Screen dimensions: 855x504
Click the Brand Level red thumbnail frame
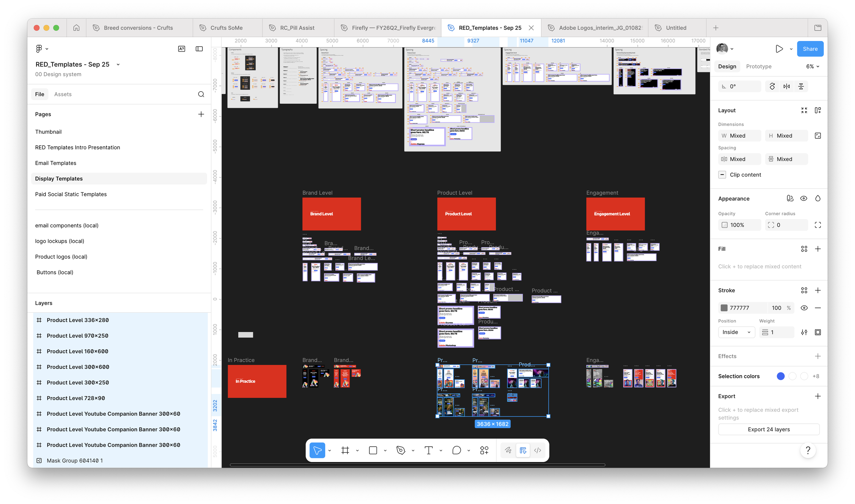pos(331,214)
